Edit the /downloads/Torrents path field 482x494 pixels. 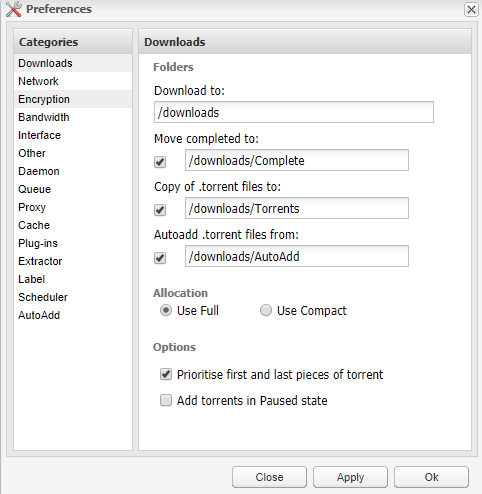[x=297, y=208]
